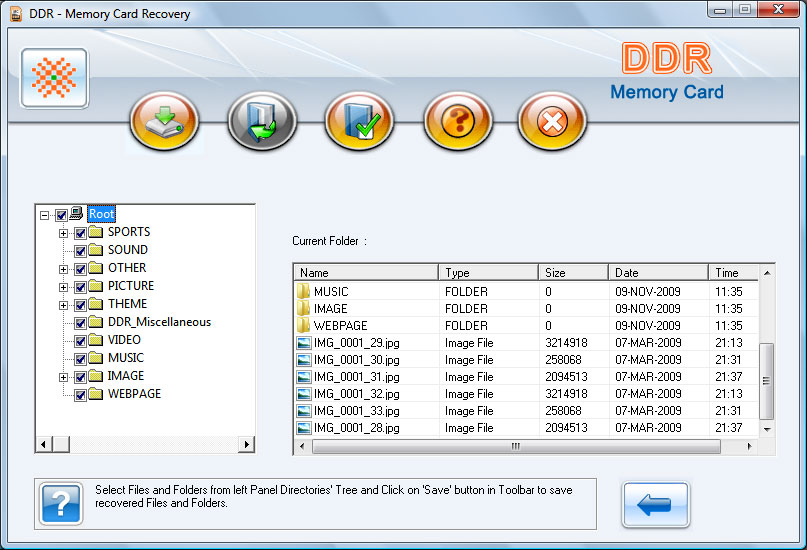Click tree panel scroll right arrow
Viewport: 807px width, 550px height.
pyautogui.click(x=247, y=444)
